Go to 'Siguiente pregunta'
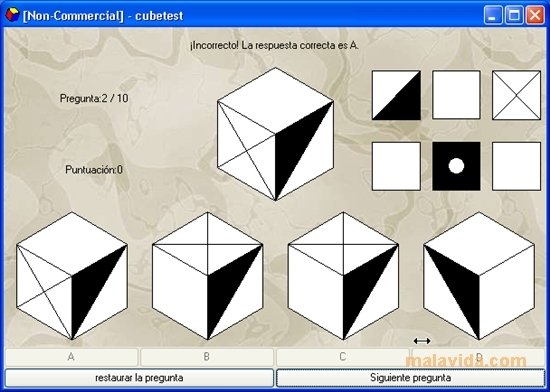The image size is (550, 392). (410, 378)
